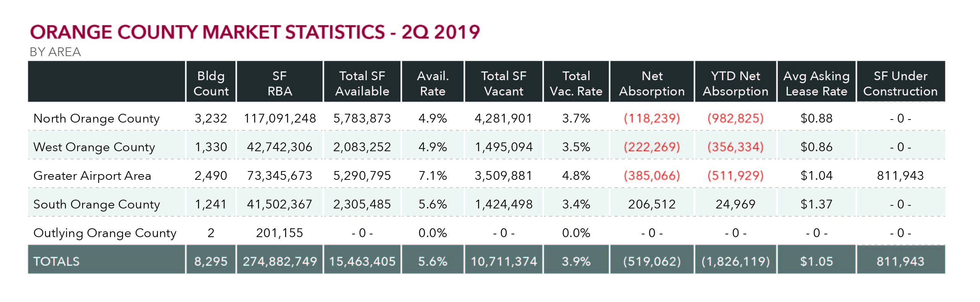Click the SF Under Construction header
The height and width of the screenshot is (302, 980).
tap(901, 83)
